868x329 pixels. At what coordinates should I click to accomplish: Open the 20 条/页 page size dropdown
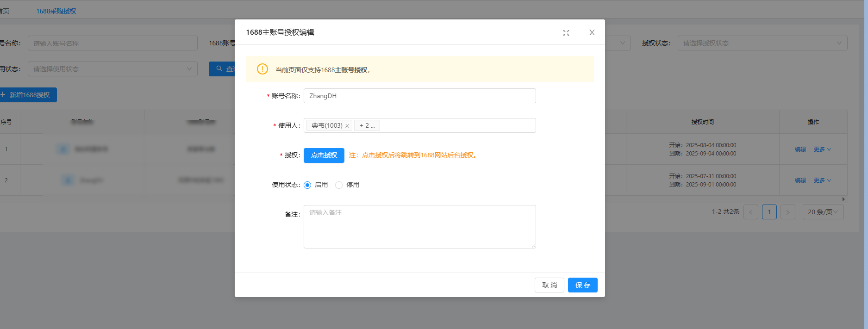823,212
